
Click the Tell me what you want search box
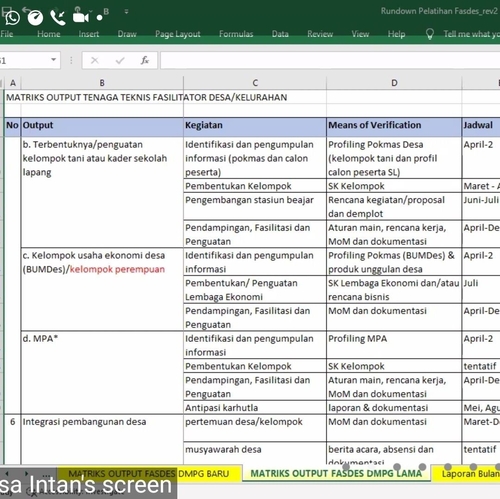(471, 34)
